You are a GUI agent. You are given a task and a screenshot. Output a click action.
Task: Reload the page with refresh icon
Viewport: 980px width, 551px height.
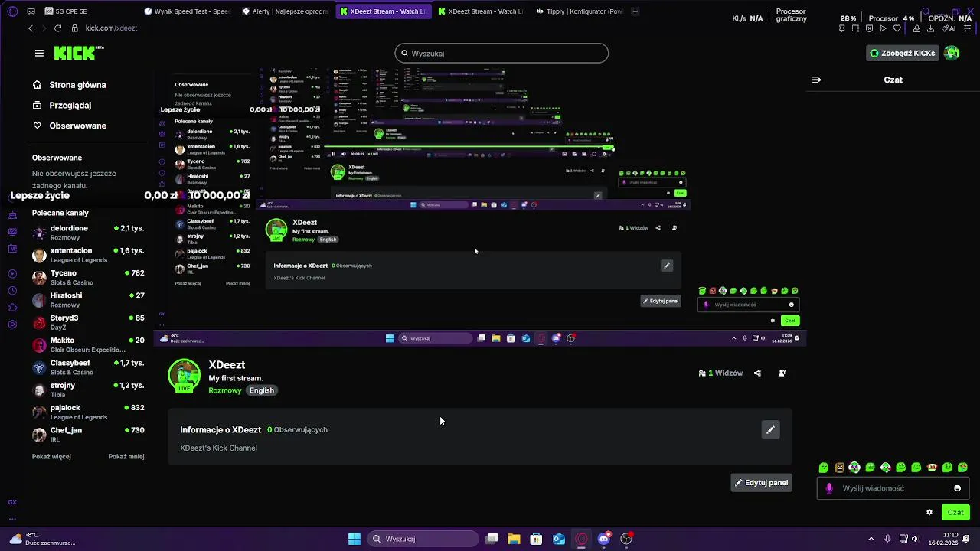tap(57, 28)
